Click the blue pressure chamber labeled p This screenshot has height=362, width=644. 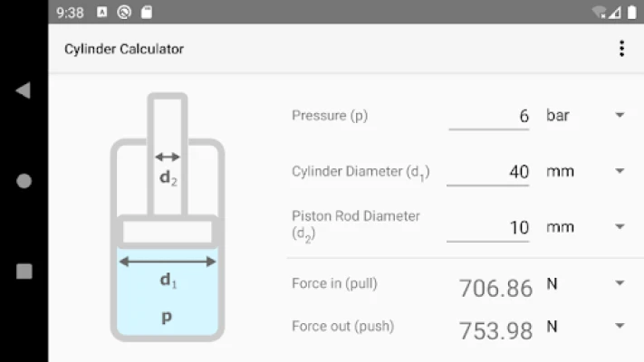(x=168, y=291)
